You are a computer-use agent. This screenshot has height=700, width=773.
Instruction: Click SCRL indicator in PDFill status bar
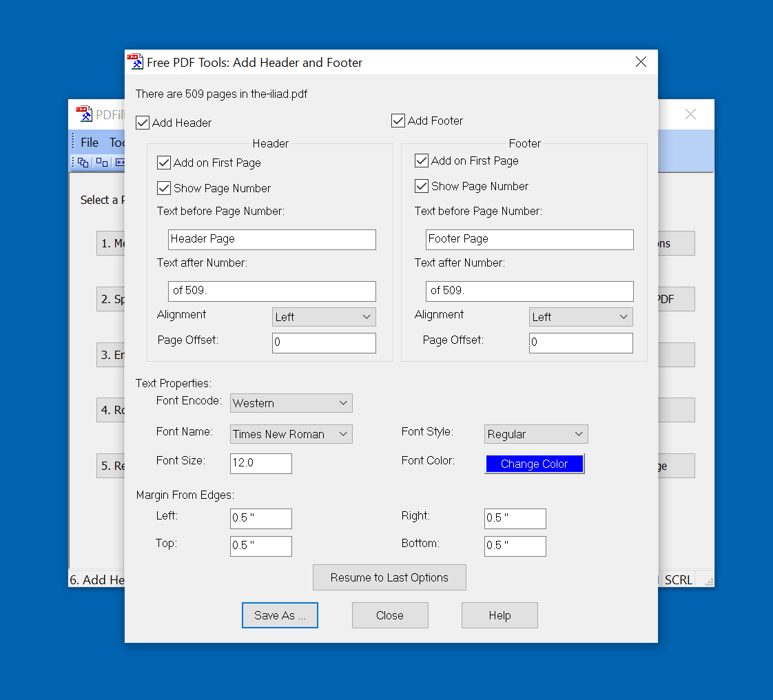tap(679, 579)
